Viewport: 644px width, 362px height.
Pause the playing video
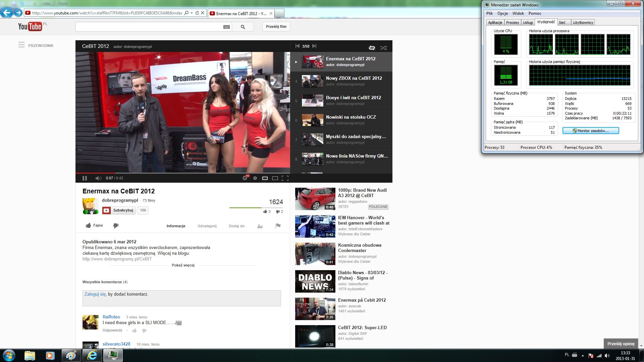(85, 178)
